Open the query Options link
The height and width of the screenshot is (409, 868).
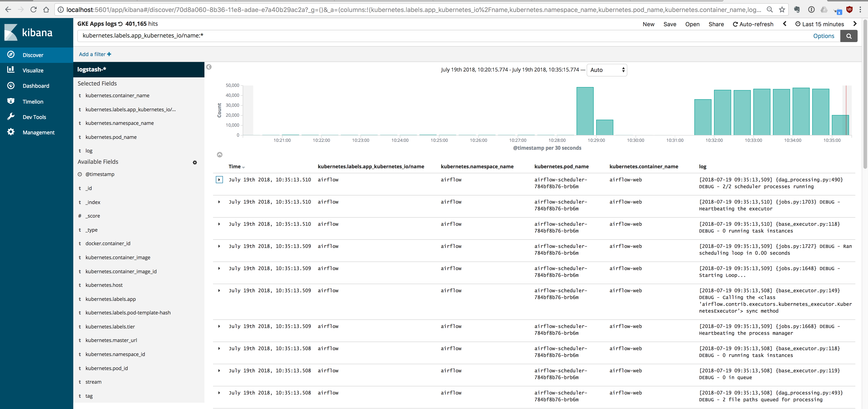click(x=823, y=36)
